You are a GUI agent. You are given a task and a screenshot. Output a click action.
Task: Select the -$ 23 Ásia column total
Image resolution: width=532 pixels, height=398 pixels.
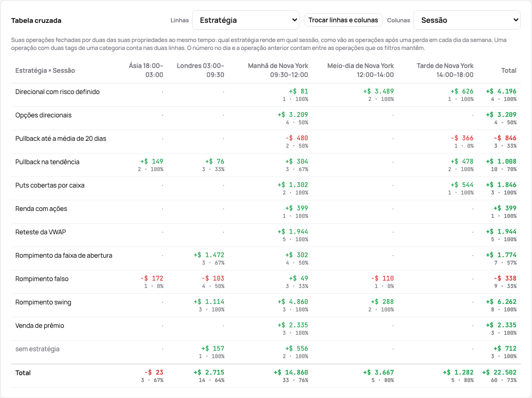(154, 372)
